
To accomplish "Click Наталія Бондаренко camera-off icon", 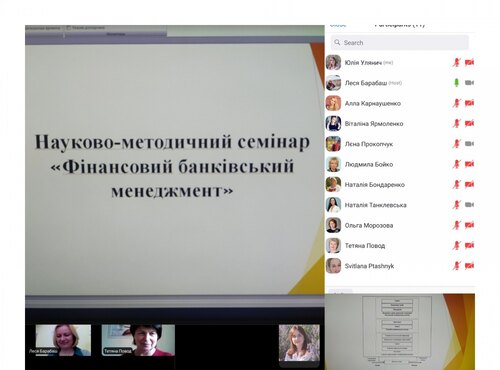I will 469,184.
